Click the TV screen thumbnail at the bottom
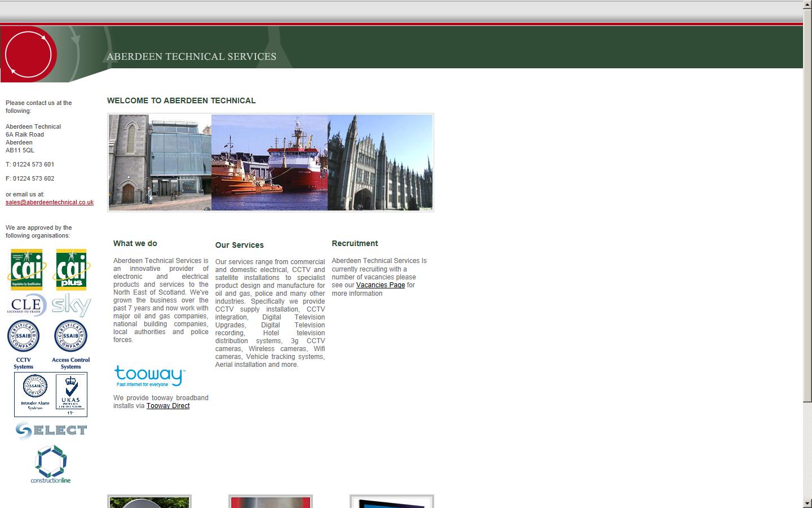The width and height of the screenshot is (812, 508). (391, 501)
